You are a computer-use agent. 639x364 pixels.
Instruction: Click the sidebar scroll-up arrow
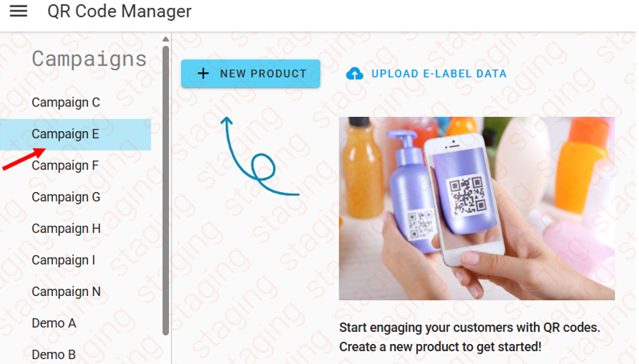point(166,39)
